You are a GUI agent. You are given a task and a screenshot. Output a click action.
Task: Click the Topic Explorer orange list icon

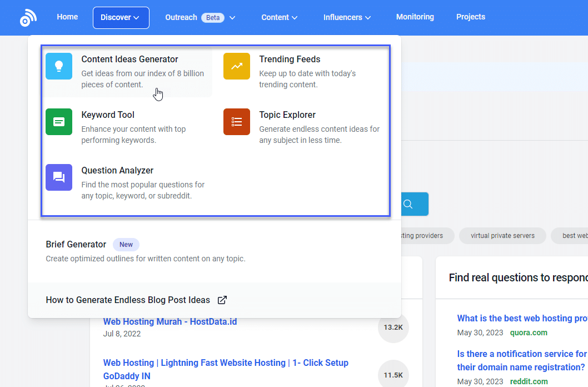pos(237,121)
